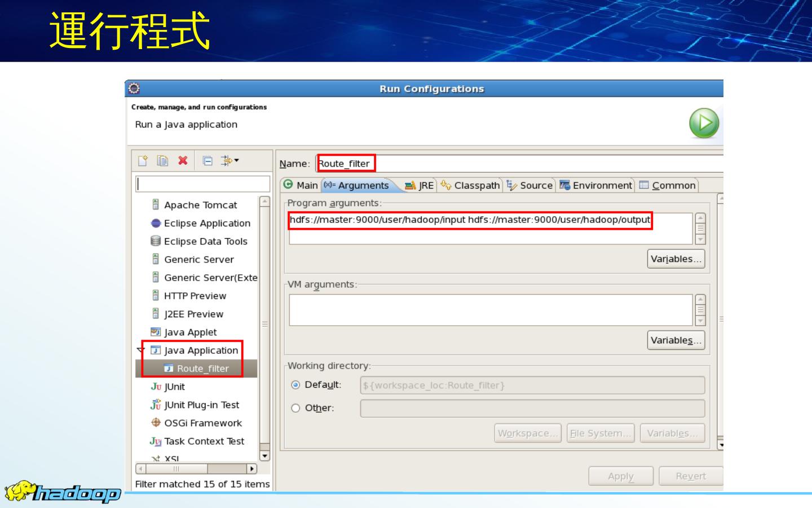Image resolution: width=812 pixels, height=508 pixels.
Task: Click the JUnit icon in the list
Action: point(156,387)
